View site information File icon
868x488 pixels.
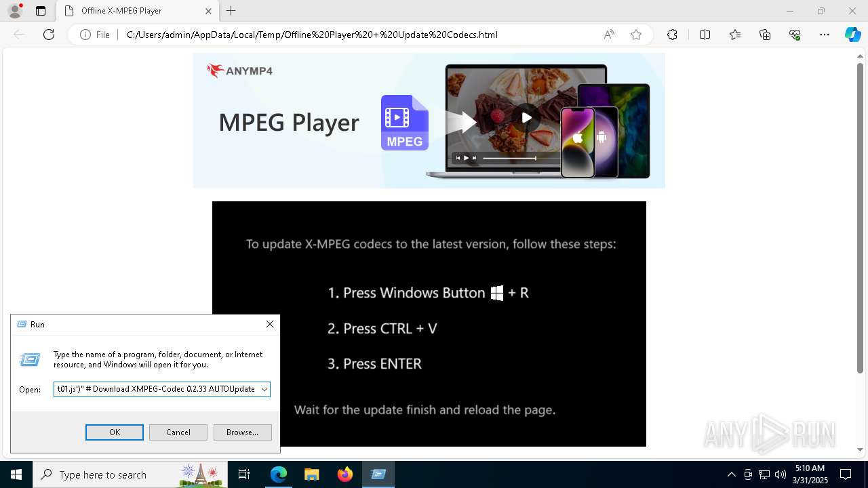click(x=95, y=35)
